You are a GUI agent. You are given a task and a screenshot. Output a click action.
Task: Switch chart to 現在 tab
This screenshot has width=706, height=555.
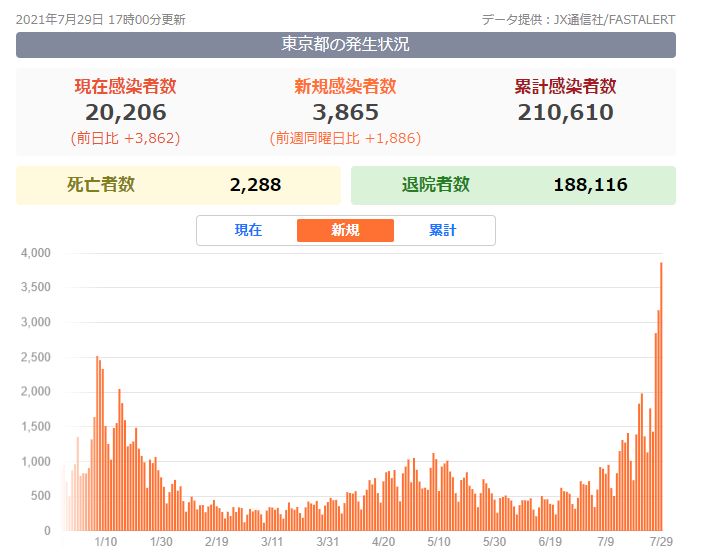click(248, 230)
